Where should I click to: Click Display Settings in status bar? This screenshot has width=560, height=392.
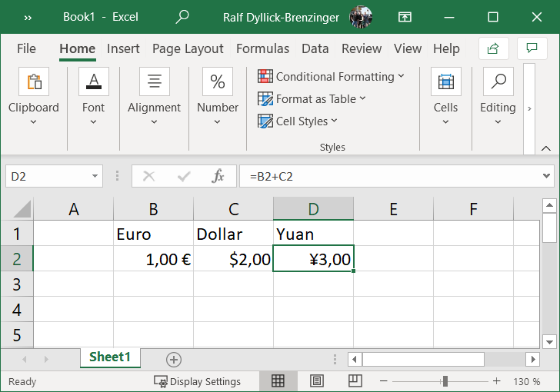tap(198, 381)
